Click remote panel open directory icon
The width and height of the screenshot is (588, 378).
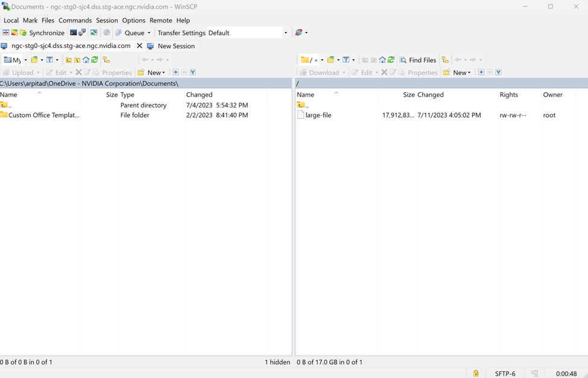pos(330,60)
